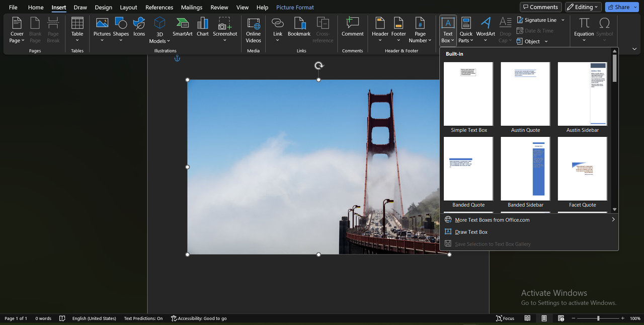Image resolution: width=644 pixels, height=325 pixels.
Task: Expand the Object dropdown arrow
Action: pyautogui.click(x=546, y=41)
